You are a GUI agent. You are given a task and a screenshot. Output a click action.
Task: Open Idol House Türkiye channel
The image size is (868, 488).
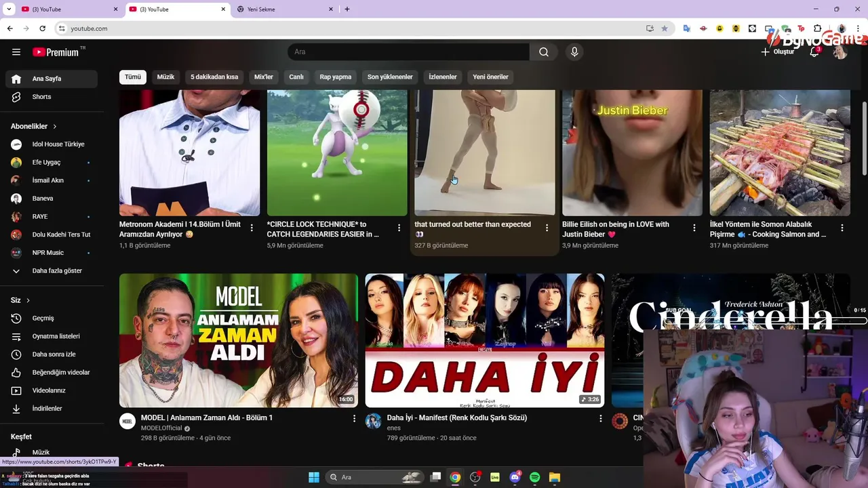pyautogui.click(x=52, y=144)
